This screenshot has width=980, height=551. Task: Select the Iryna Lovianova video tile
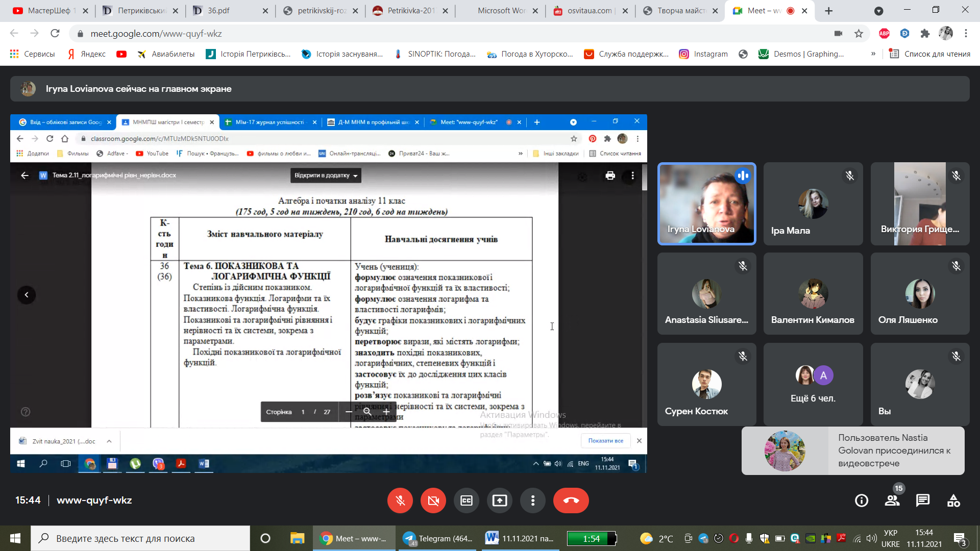coord(706,204)
